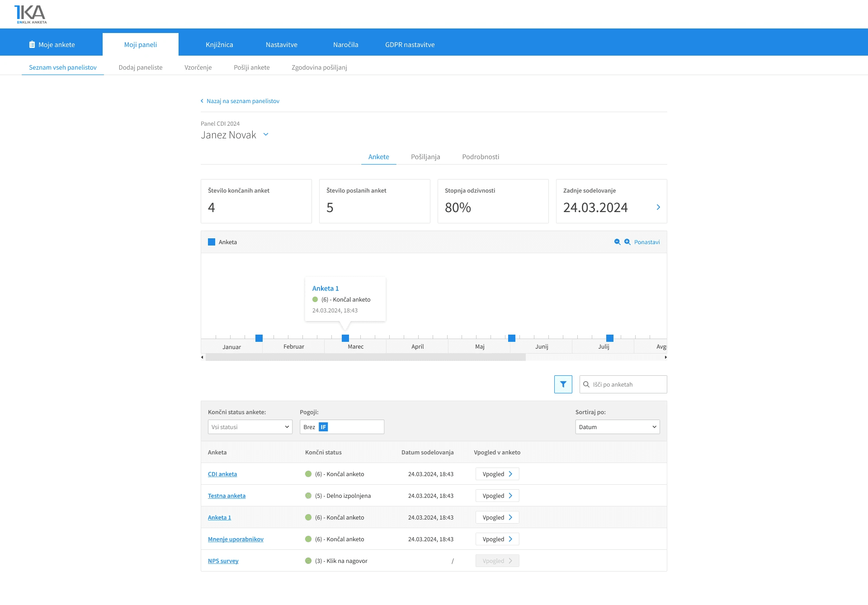Toggle the Anketa legend square
The width and height of the screenshot is (868, 605).
click(212, 242)
